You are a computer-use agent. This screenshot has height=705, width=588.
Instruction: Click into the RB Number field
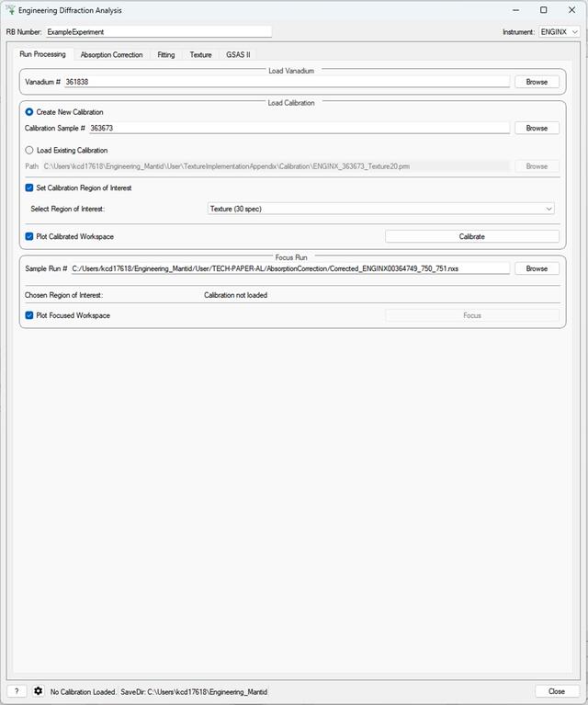click(158, 32)
